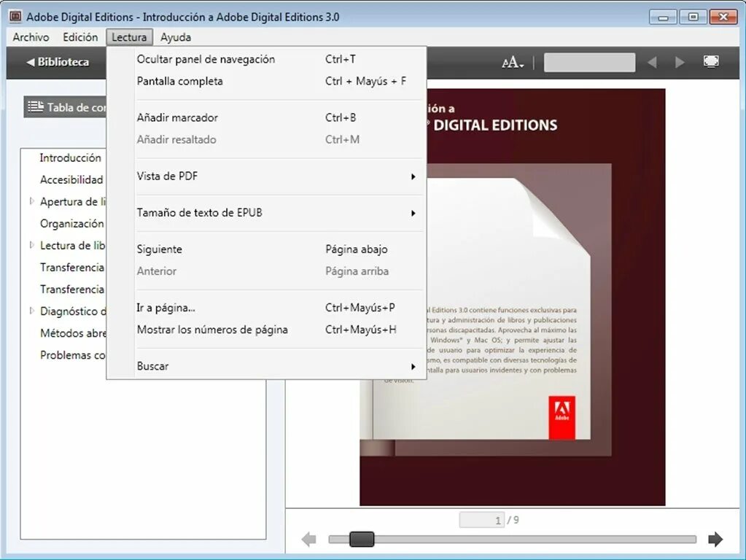The image size is (746, 560).
Task: Open the Edición menu
Action: click(x=80, y=37)
